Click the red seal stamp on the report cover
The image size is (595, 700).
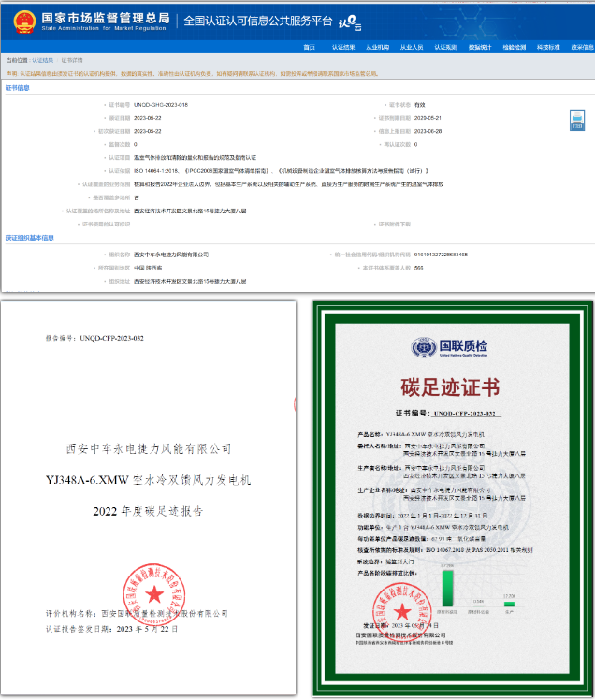(x=154, y=594)
